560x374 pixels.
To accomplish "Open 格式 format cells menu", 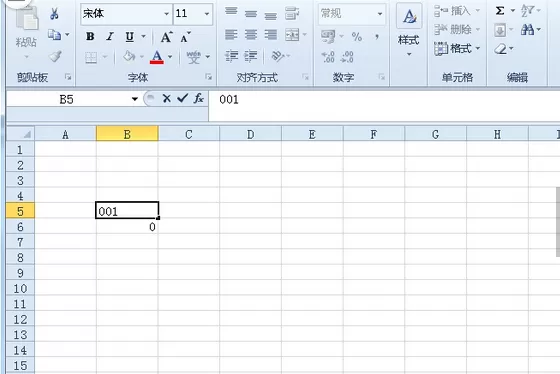I will 457,48.
